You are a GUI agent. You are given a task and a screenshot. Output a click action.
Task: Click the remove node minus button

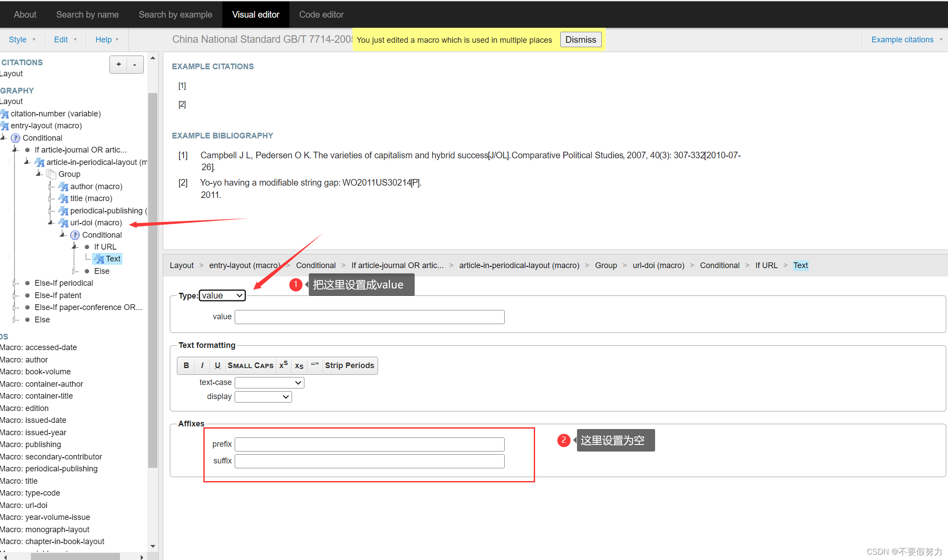click(135, 65)
